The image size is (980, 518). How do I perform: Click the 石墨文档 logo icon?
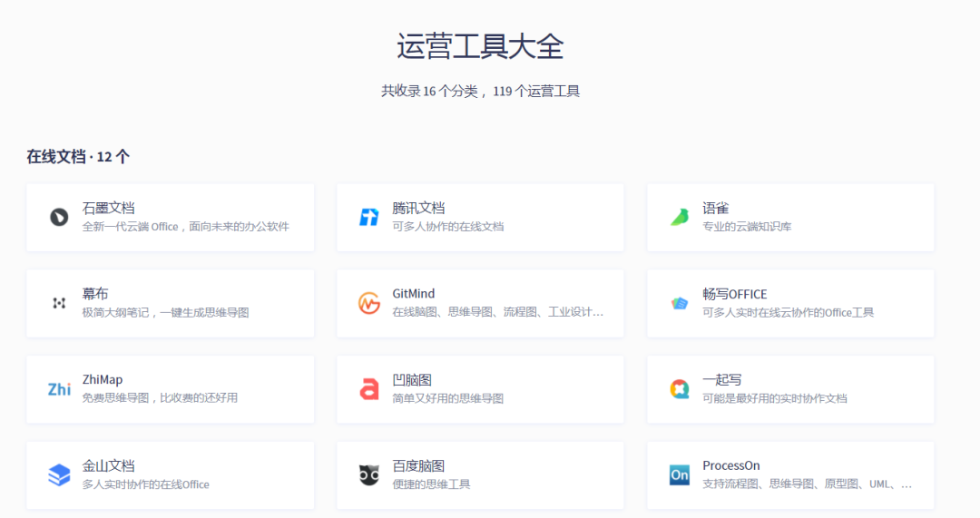59,217
